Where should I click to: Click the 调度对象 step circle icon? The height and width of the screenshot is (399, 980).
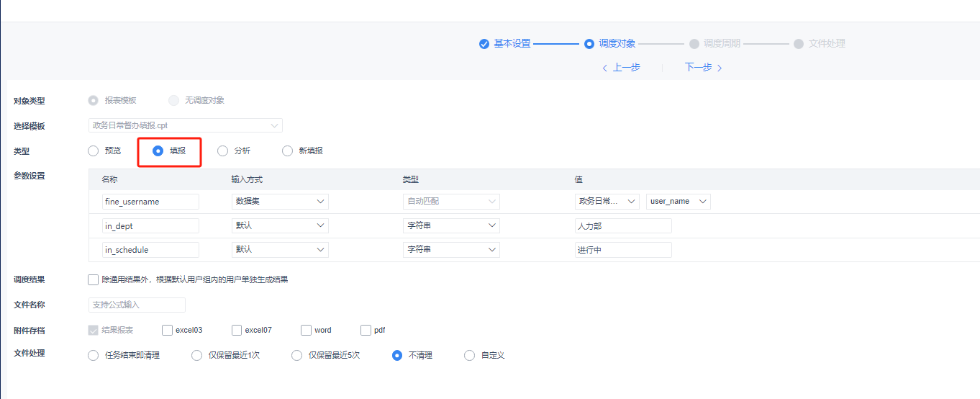tap(589, 44)
